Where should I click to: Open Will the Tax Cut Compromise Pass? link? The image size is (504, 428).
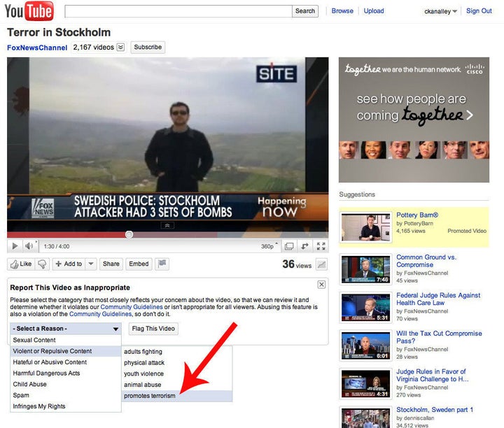(x=439, y=337)
